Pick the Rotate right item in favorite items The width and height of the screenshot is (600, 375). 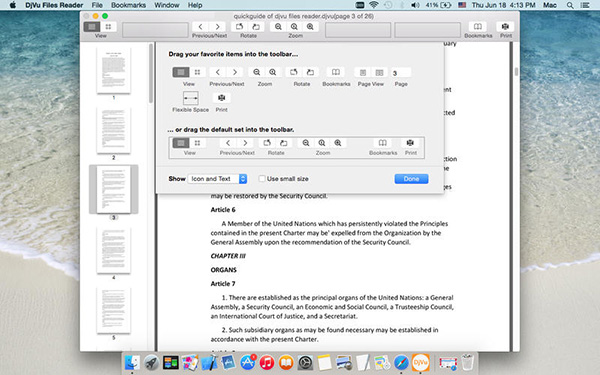click(x=310, y=72)
